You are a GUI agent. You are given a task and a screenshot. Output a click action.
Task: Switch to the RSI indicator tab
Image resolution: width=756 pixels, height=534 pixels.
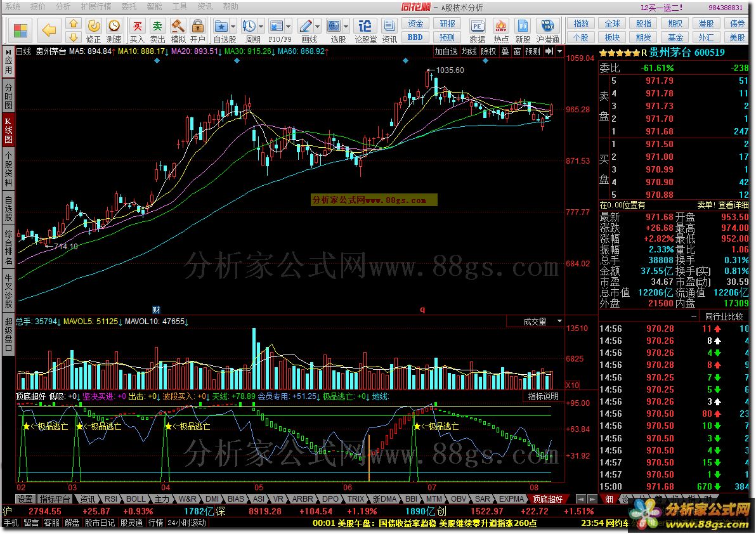pyautogui.click(x=111, y=499)
